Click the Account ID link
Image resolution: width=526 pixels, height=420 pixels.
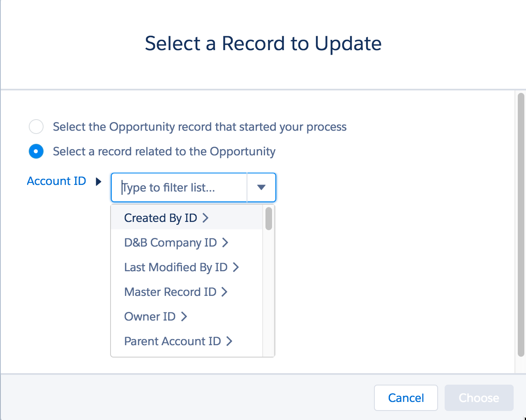pos(56,181)
